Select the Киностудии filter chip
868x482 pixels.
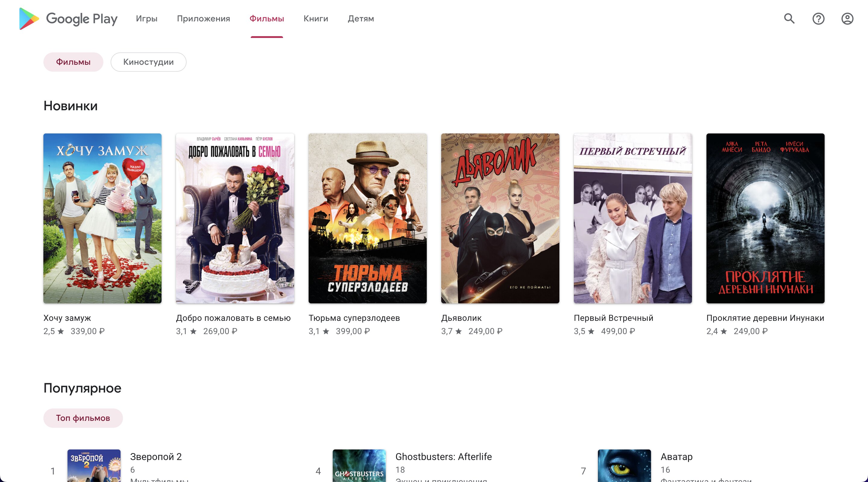tap(149, 62)
